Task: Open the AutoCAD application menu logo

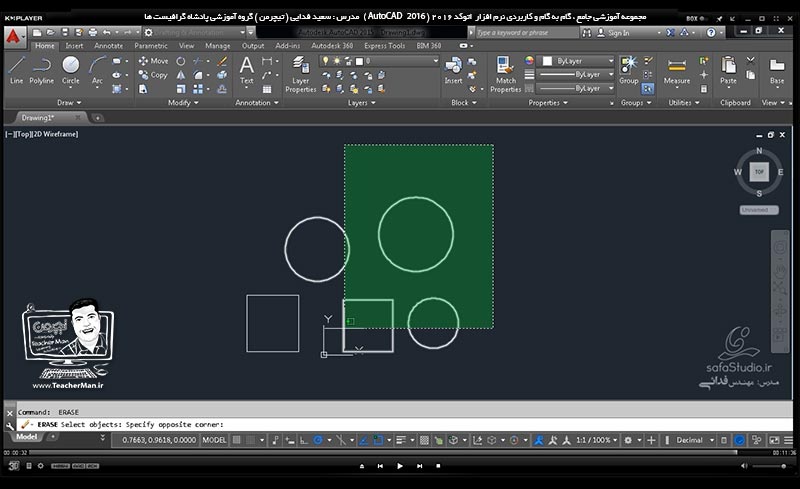Action: (14, 37)
